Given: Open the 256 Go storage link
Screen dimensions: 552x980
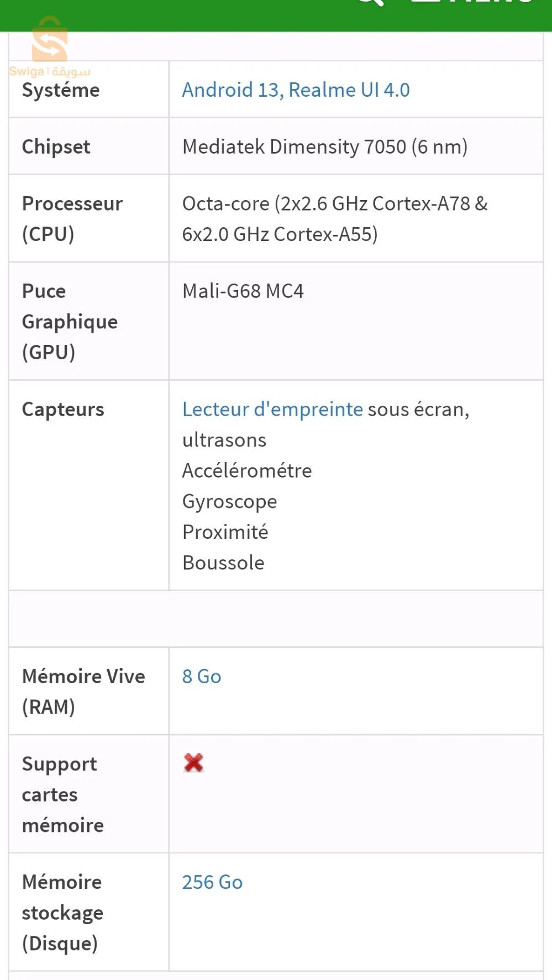Looking at the screenshot, I should tap(212, 882).
